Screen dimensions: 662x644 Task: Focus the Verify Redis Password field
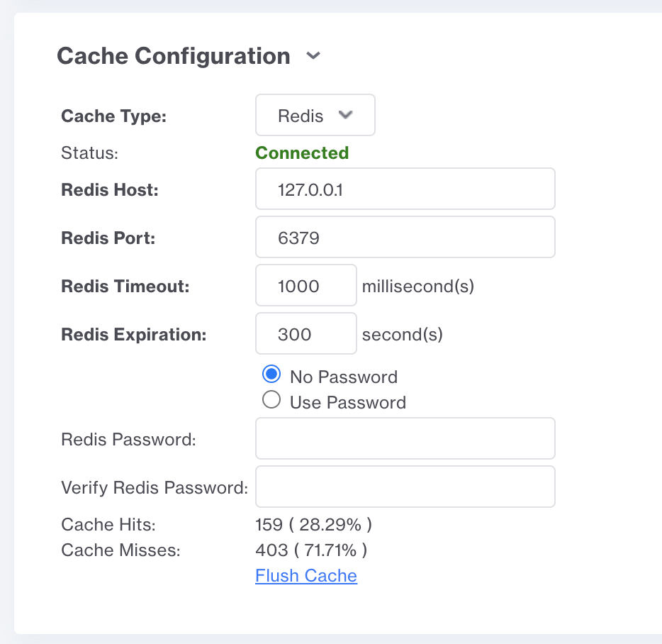(x=405, y=487)
